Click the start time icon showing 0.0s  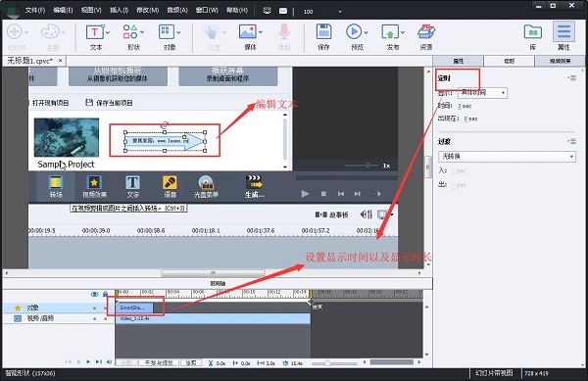[x=235, y=363]
